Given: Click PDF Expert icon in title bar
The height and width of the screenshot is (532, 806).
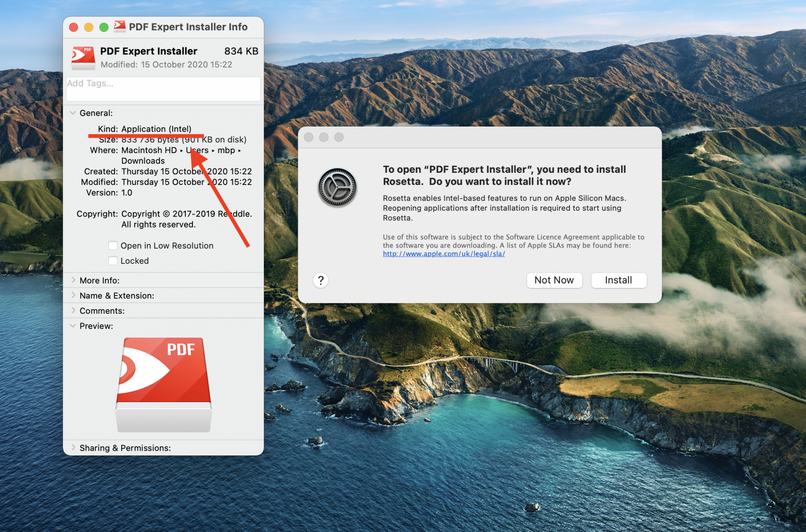Looking at the screenshot, I should (119, 27).
